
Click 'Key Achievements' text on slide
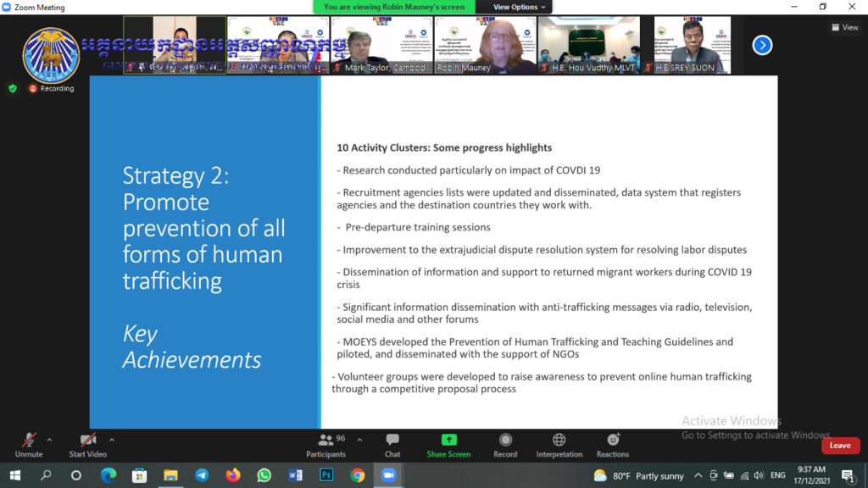coord(192,347)
